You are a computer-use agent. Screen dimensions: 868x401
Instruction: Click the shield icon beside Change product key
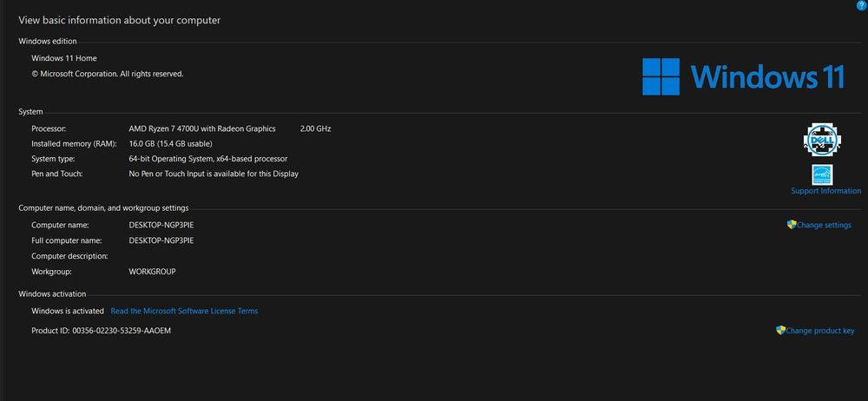coord(781,331)
